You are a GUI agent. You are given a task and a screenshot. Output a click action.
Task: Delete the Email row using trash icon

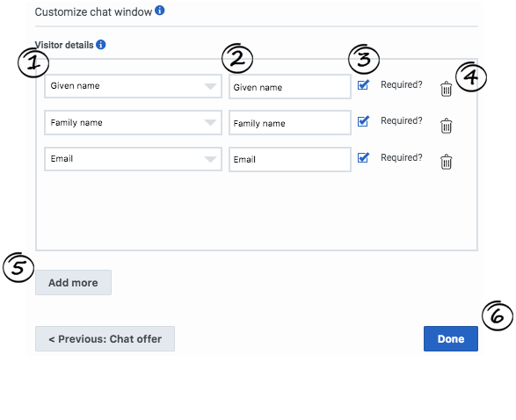click(x=446, y=162)
